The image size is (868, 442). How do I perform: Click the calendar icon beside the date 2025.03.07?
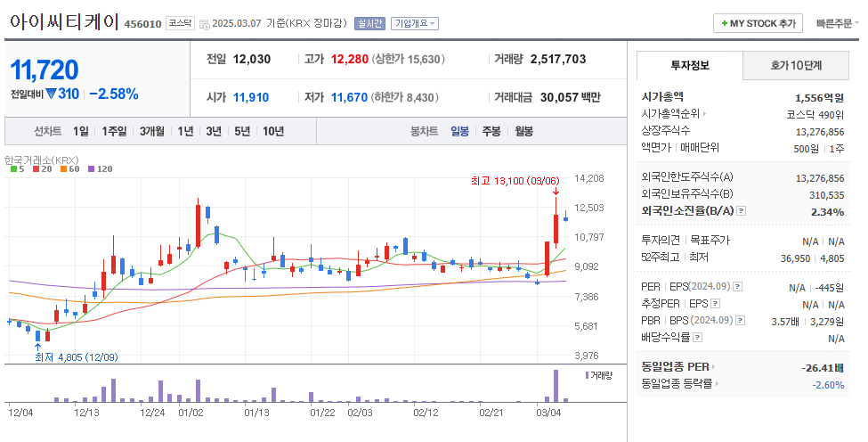204,24
